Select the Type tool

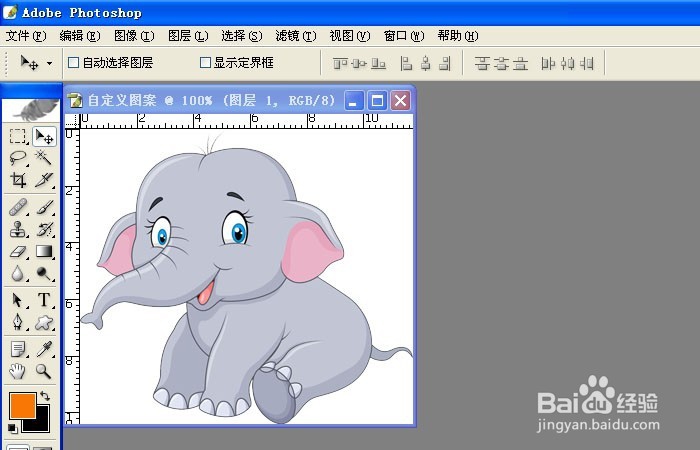[44, 300]
